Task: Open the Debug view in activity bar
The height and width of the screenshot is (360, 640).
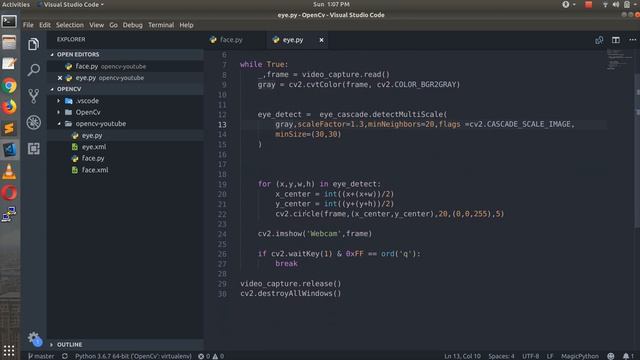Action: tap(33, 122)
